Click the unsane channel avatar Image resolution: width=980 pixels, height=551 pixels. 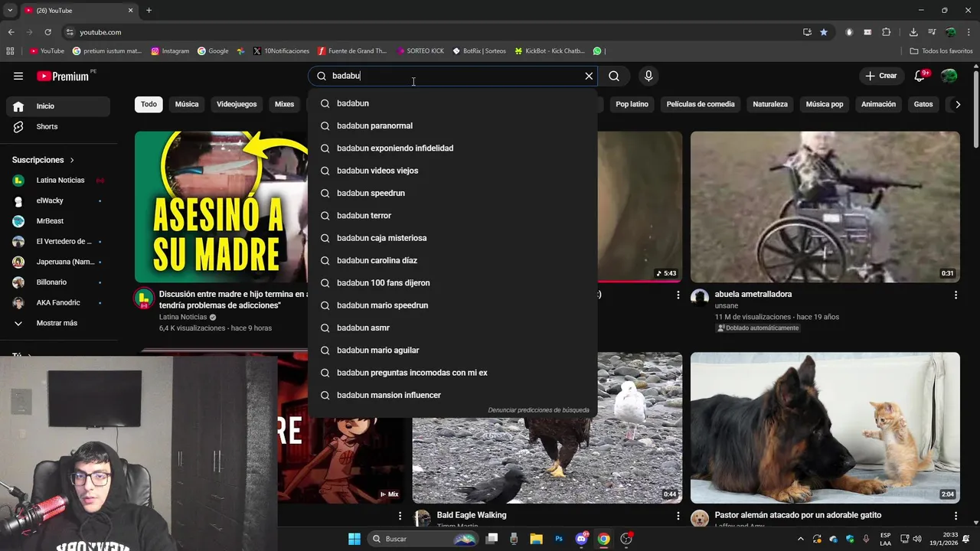[x=700, y=298]
